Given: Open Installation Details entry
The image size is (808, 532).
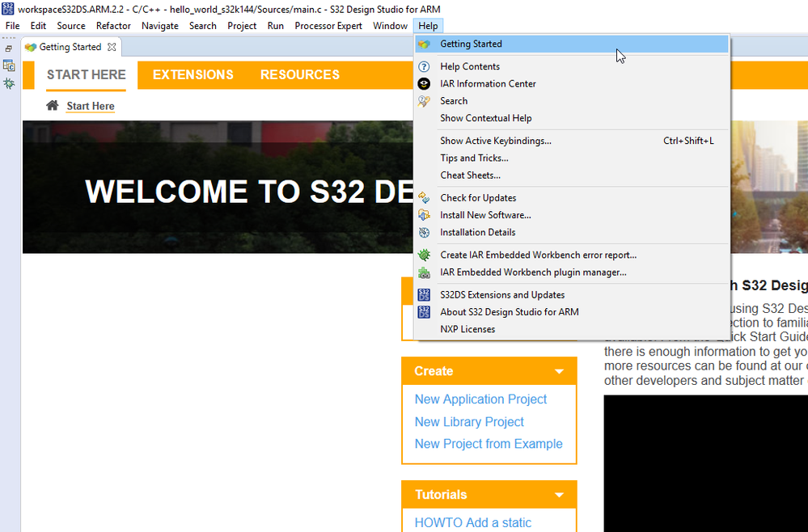Looking at the screenshot, I should point(572,232).
